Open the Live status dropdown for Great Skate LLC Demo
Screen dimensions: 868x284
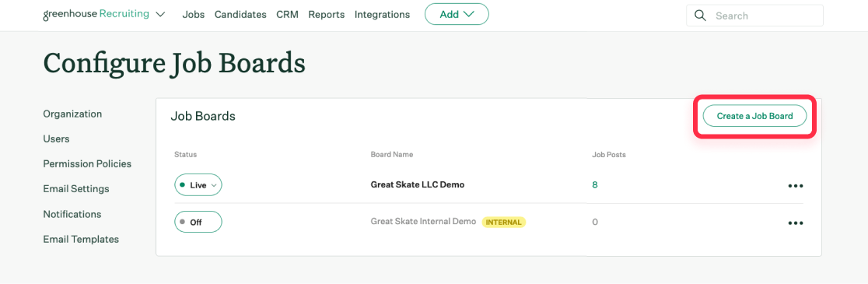click(x=198, y=185)
